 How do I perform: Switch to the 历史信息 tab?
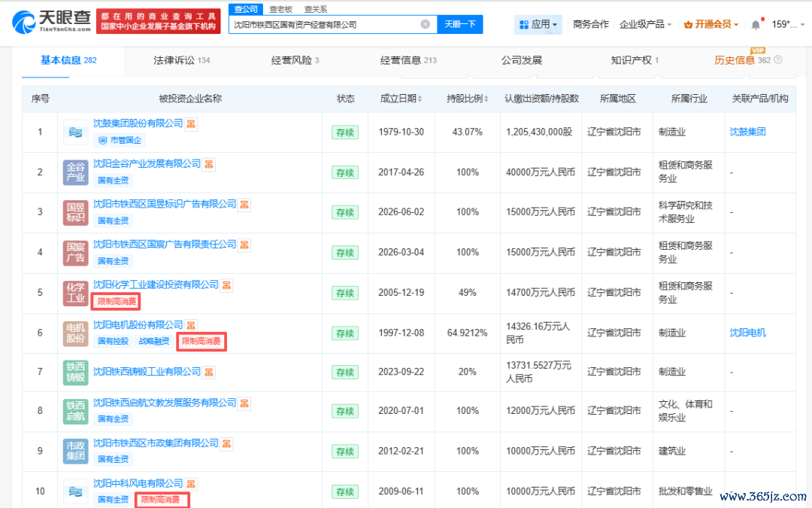pos(743,60)
